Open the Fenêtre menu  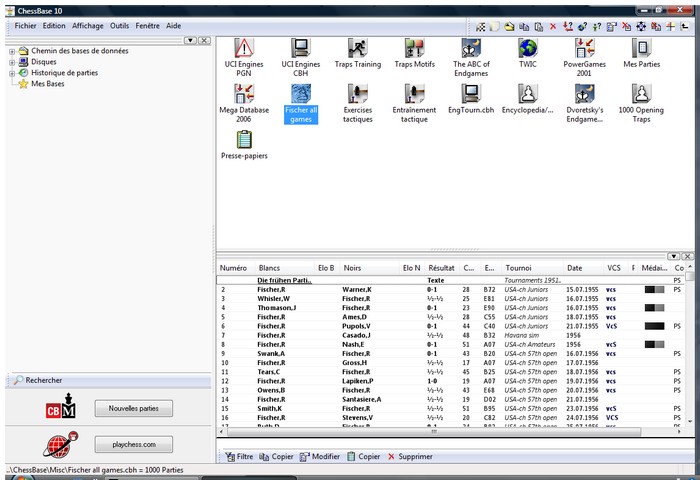pos(147,26)
